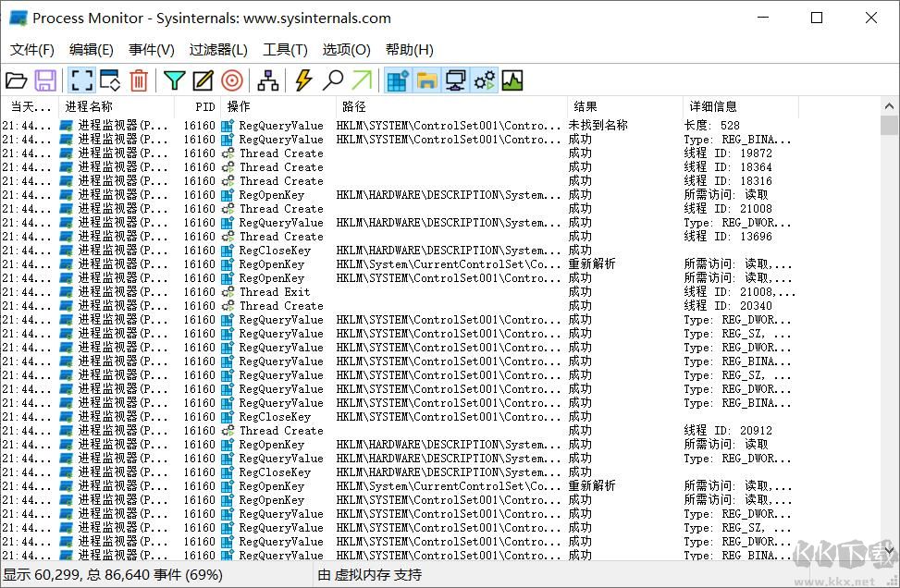This screenshot has height=588, width=900.
Task: Open a saved event log file
Action: tap(17, 80)
